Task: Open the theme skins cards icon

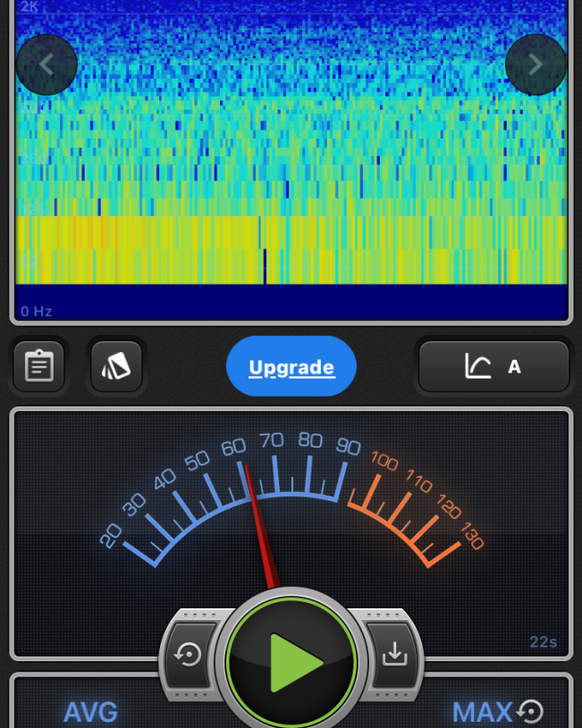Action: pos(116,366)
